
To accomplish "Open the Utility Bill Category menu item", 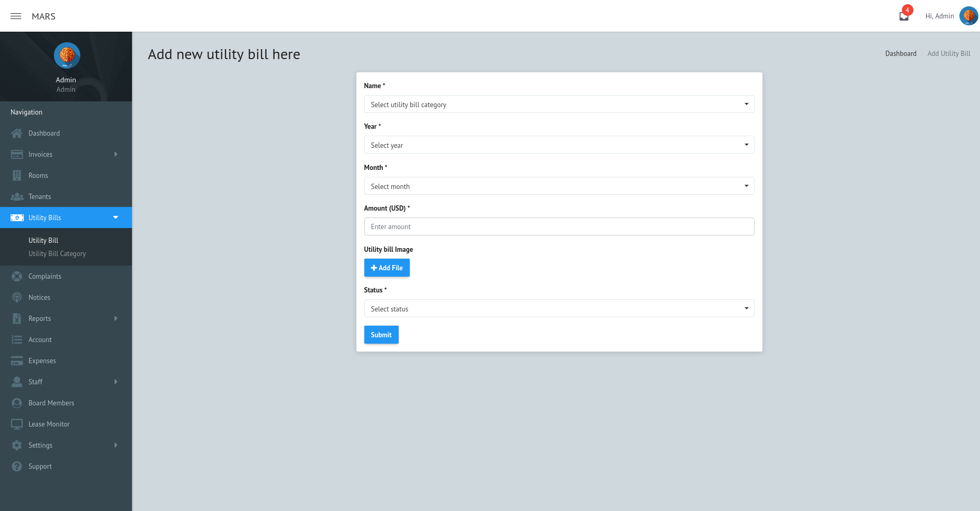I will click(57, 253).
